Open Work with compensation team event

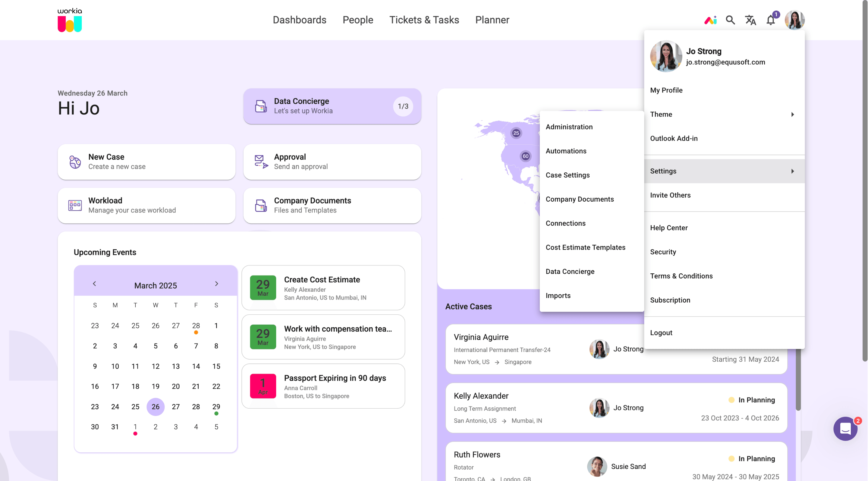(x=323, y=337)
